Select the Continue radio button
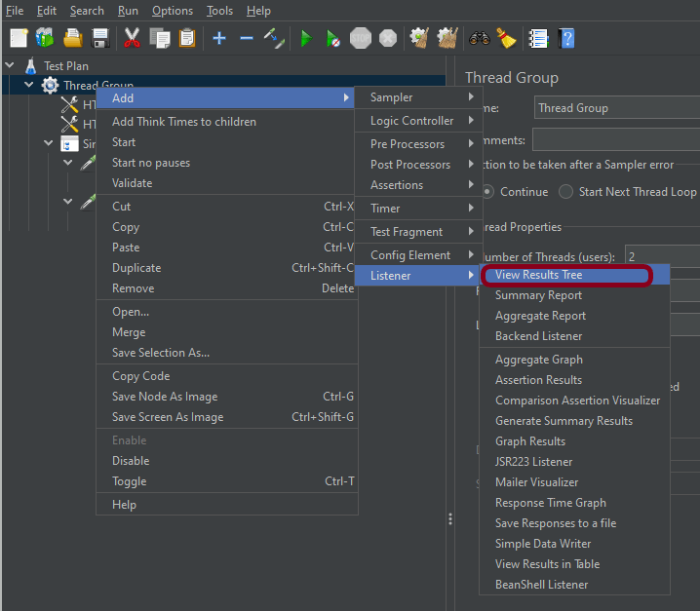 (487, 192)
